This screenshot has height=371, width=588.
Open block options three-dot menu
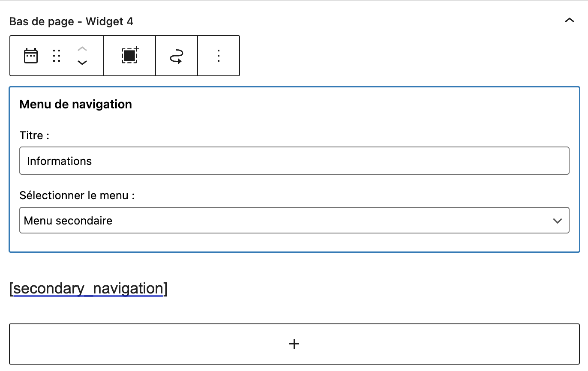219,56
